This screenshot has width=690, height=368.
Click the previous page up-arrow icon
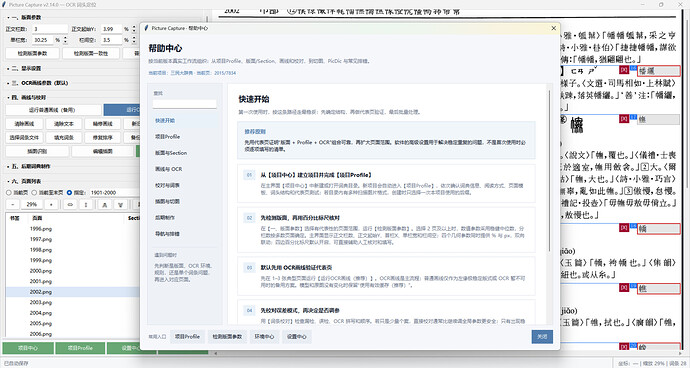[104, 205]
